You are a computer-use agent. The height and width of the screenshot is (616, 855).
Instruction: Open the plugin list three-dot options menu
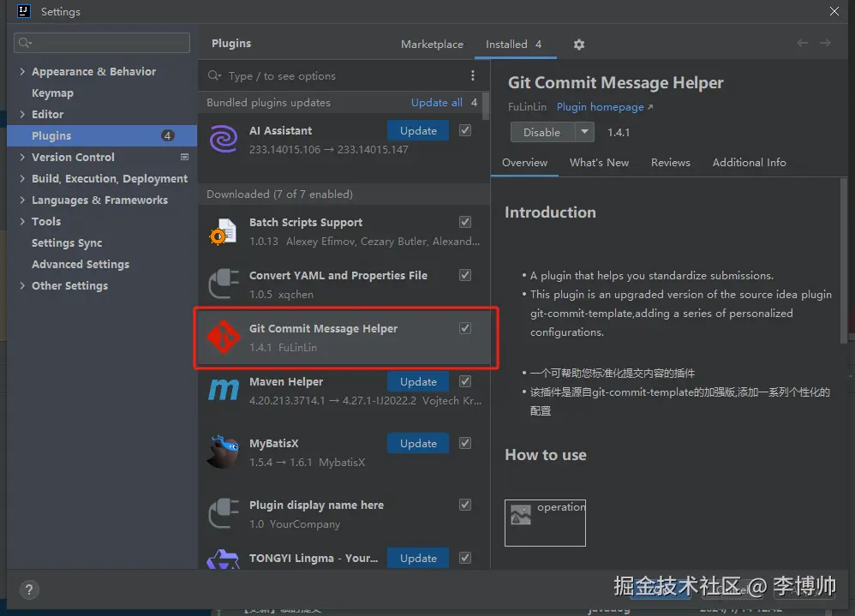[473, 75]
